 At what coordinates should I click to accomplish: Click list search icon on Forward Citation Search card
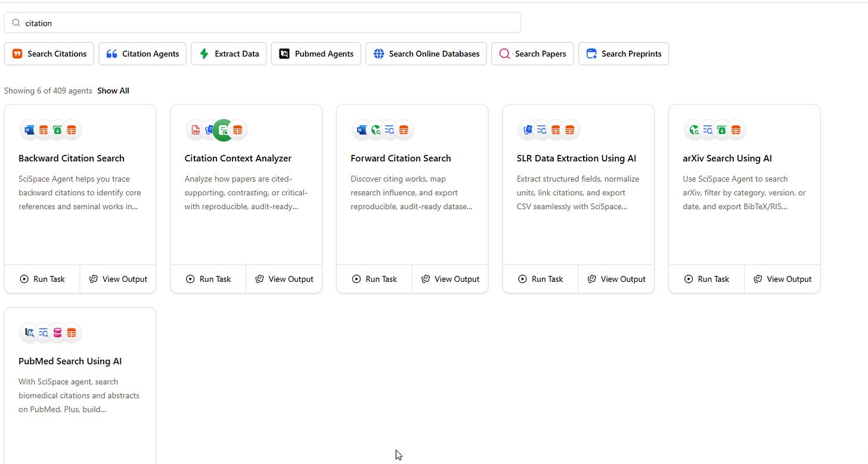(389, 130)
